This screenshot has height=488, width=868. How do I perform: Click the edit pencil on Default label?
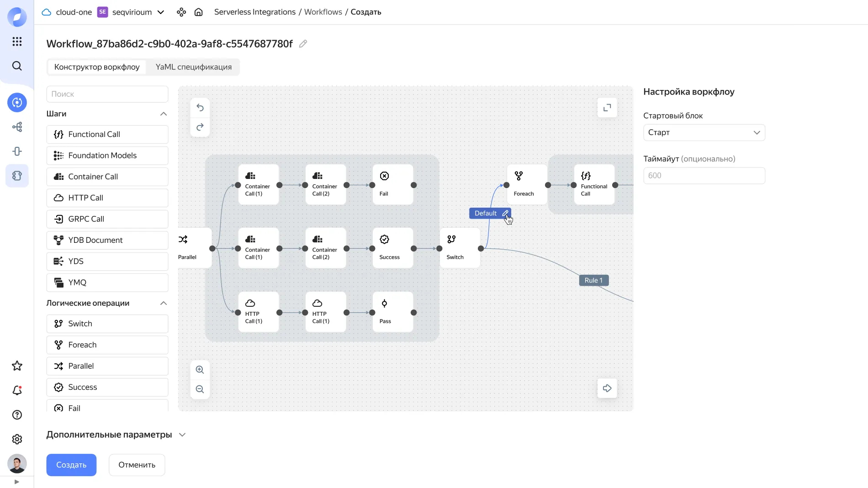505,213
